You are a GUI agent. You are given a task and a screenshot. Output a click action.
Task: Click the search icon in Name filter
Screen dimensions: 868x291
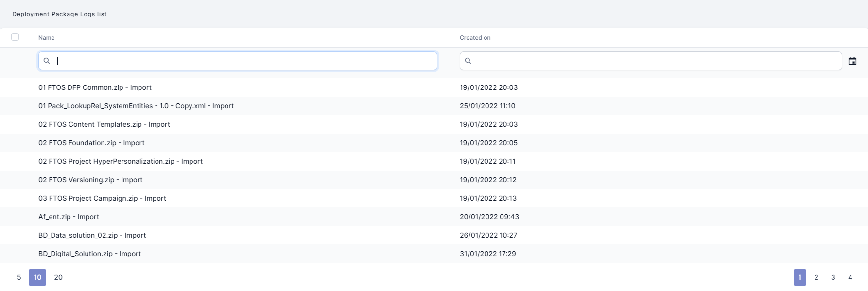pyautogui.click(x=47, y=61)
